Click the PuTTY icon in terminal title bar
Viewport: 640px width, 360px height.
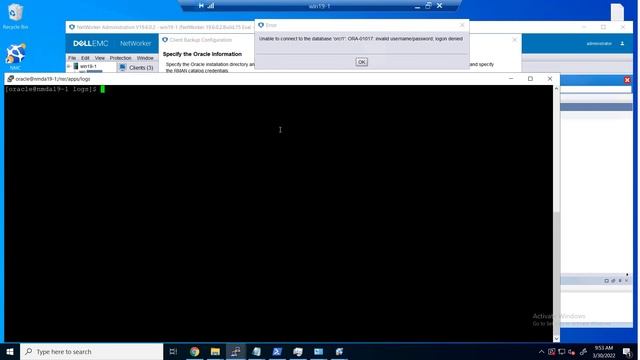10,79
